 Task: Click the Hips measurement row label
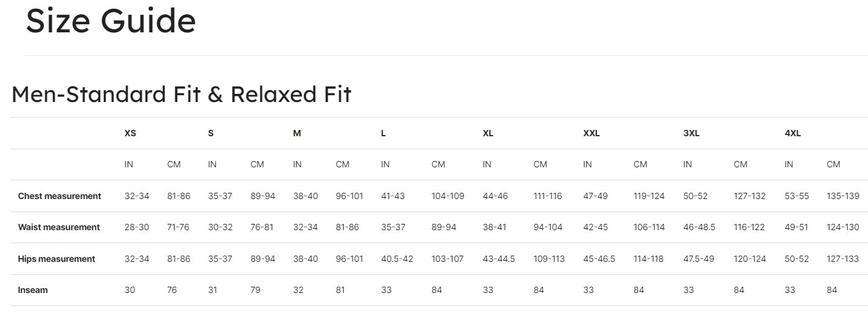(x=57, y=259)
